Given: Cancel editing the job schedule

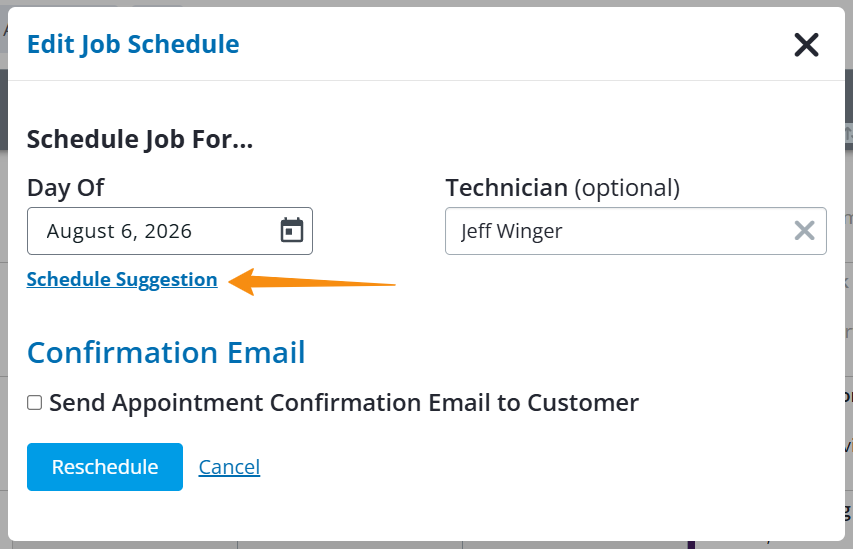Looking at the screenshot, I should [229, 467].
